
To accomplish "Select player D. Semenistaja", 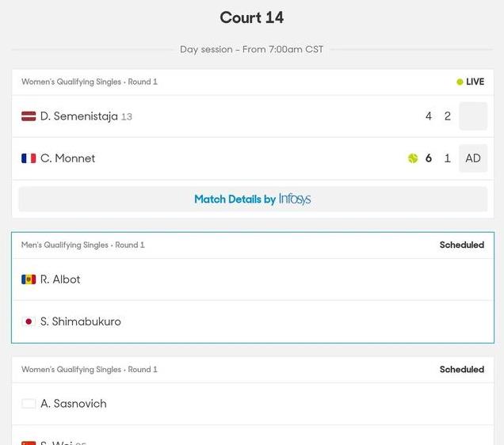I will tap(78, 116).
